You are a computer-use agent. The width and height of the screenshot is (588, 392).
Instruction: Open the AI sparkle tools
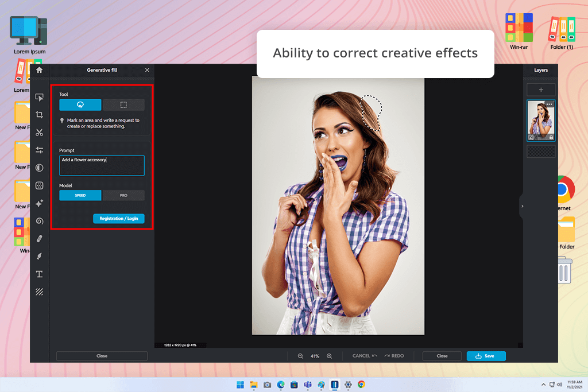pyautogui.click(x=40, y=203)
